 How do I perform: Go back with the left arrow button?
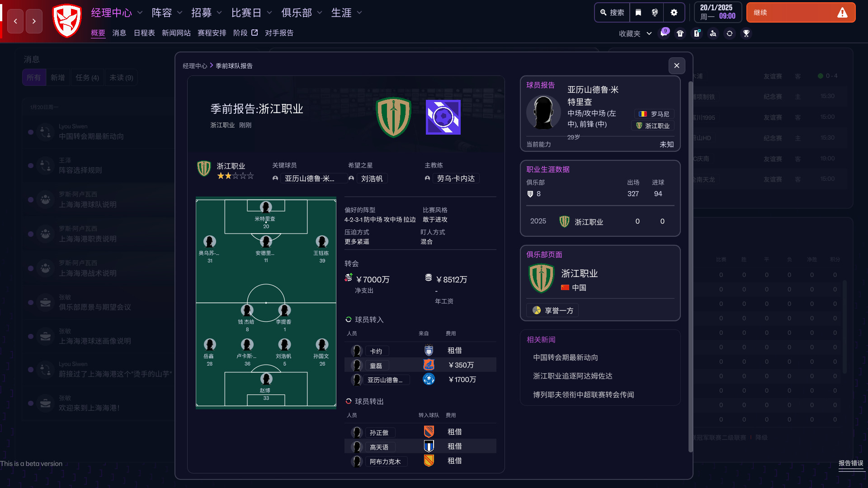click(x=15, y=21)
